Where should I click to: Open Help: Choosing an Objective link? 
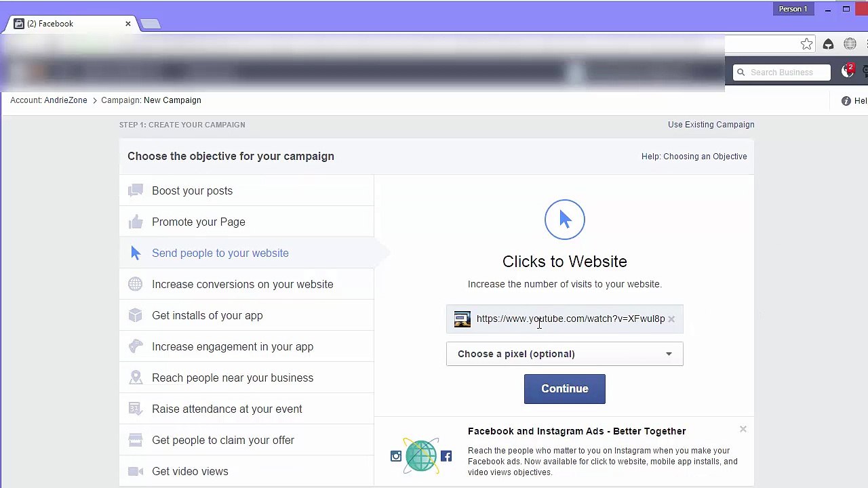point(694,157)
